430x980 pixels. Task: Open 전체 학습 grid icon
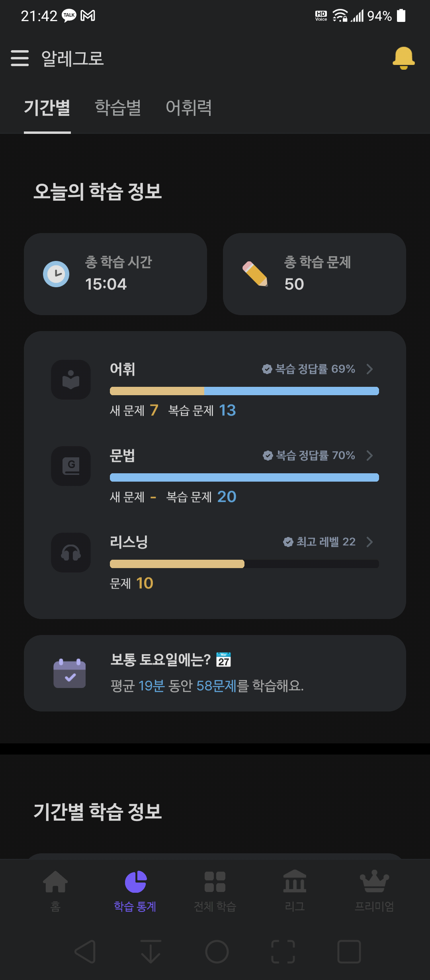tap(215, 882)
